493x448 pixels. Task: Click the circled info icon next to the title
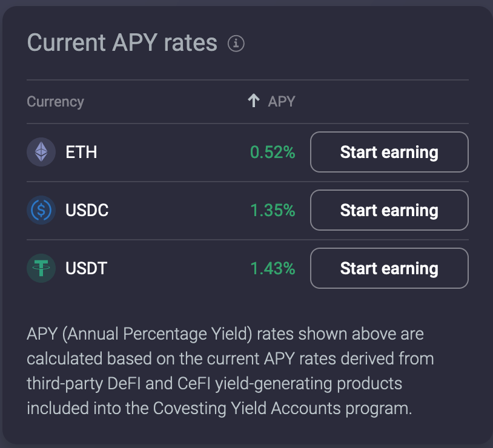coord(237,44)
